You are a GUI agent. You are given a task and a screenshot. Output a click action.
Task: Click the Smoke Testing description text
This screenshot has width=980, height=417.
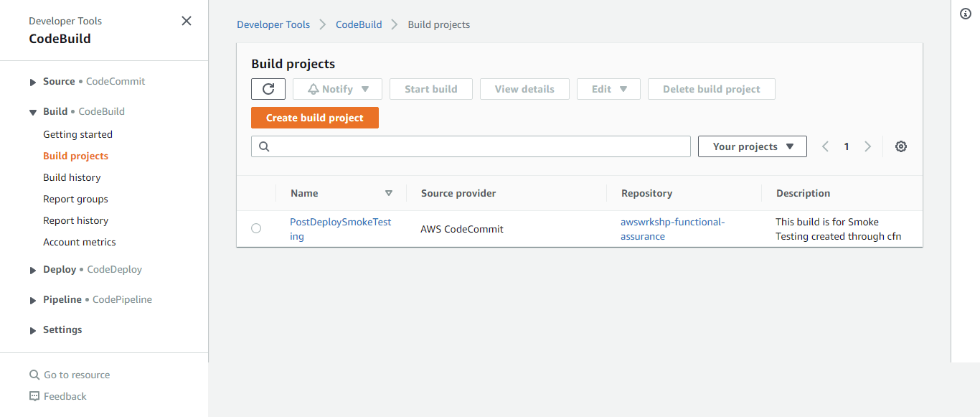(839, 229)
